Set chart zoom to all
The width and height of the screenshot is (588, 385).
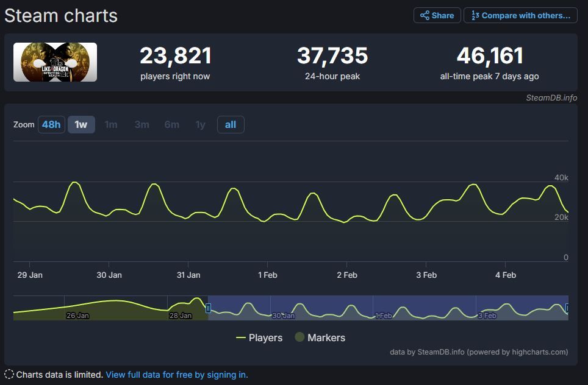pos(231,125)
